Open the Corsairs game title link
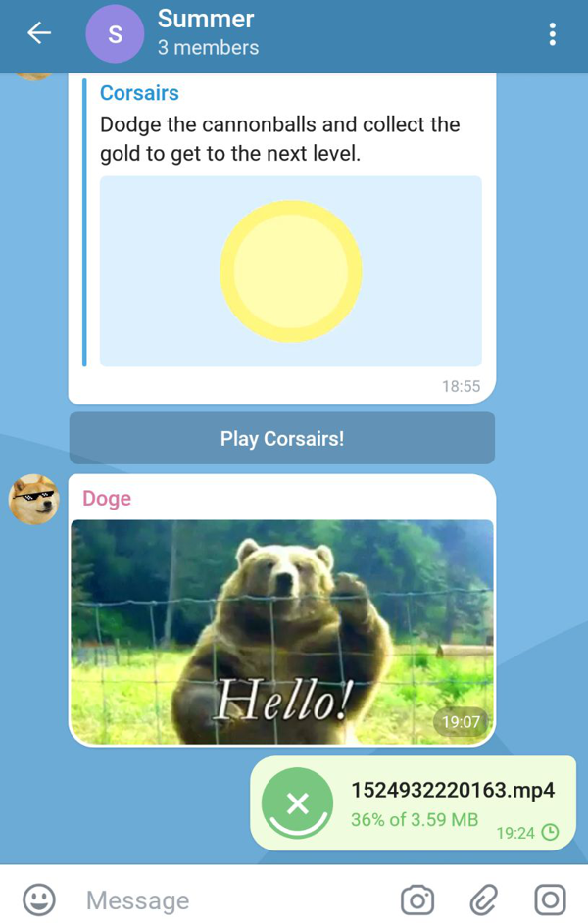The image size is (588, 923). coord(139,93)
